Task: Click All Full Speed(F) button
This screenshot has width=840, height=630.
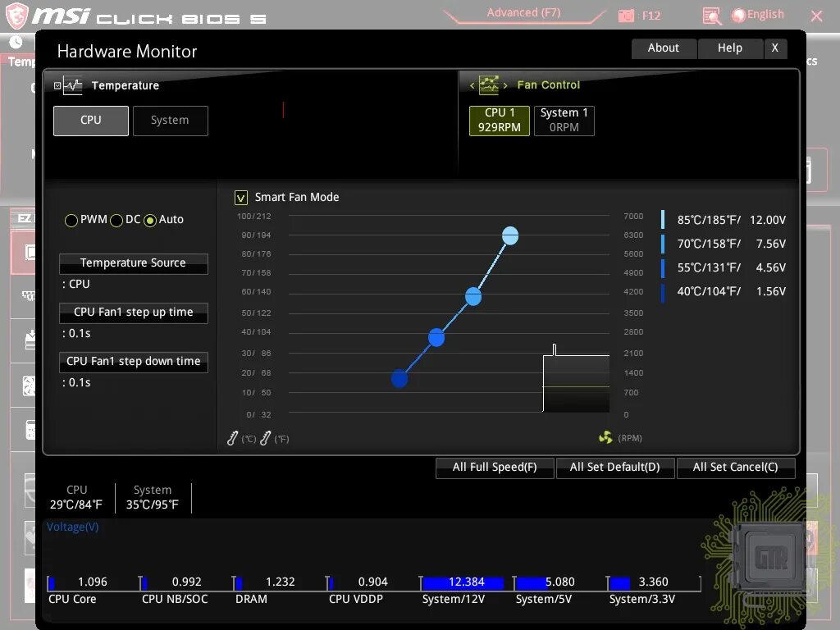Action: [495, 467]
